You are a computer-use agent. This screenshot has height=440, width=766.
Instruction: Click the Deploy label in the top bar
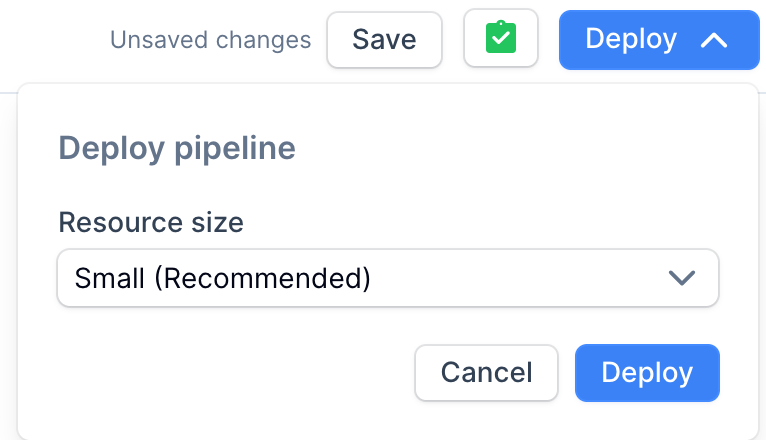point(630,40)
